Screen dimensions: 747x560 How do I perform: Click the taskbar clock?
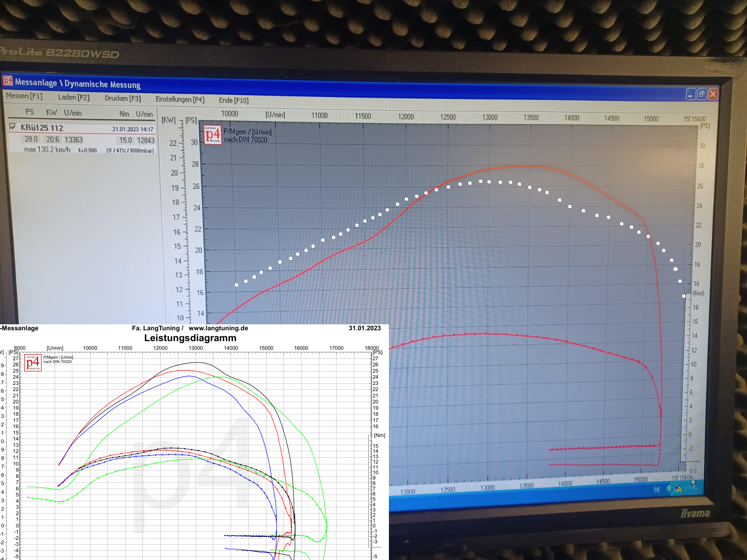coord(689,488)
